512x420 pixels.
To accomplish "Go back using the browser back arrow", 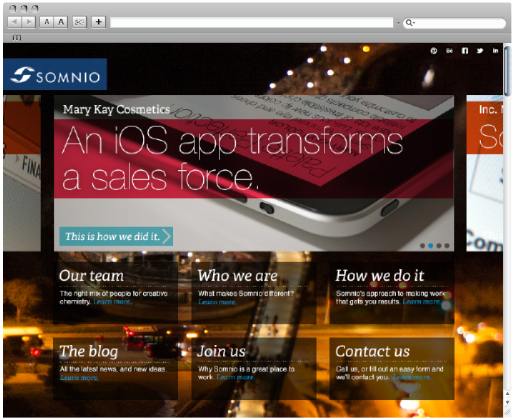I will point(14,22).
